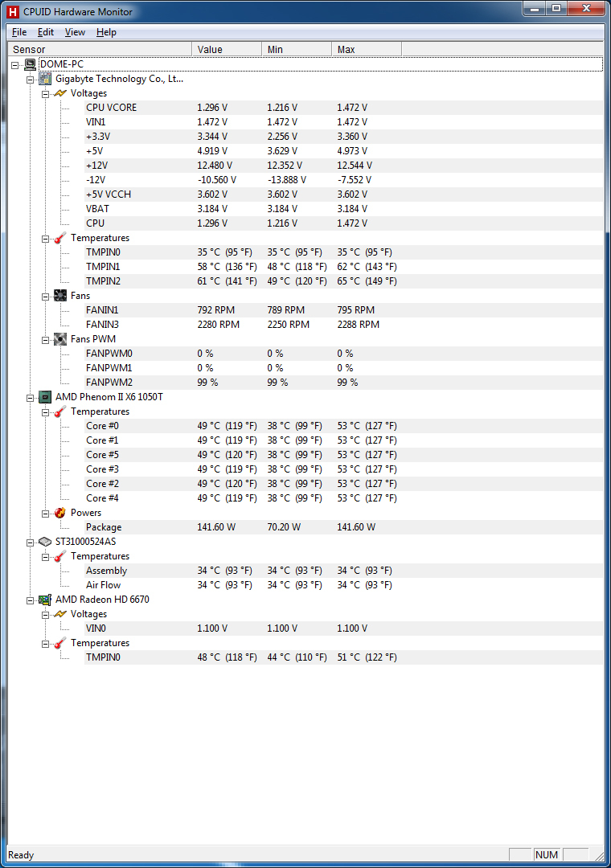Collapse the Gigabyte Technology tree node
The height and width of the screenshot is (868, 611).
pyautogui.click(x=30, y=80)
